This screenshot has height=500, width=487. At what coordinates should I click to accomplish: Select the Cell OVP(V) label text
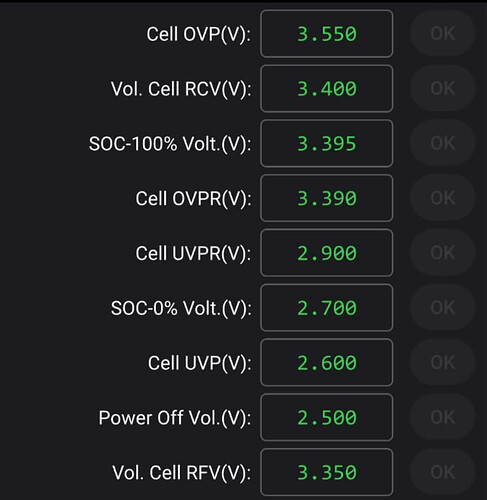(199, 34)
